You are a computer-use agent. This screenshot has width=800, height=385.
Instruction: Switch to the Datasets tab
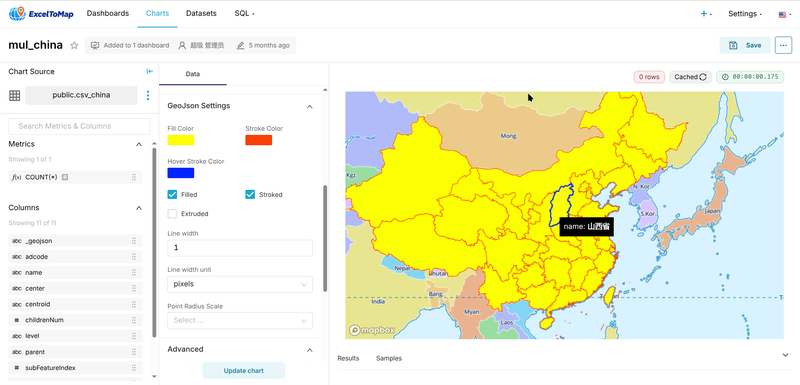pyautogui.click(x=201, y=13)
